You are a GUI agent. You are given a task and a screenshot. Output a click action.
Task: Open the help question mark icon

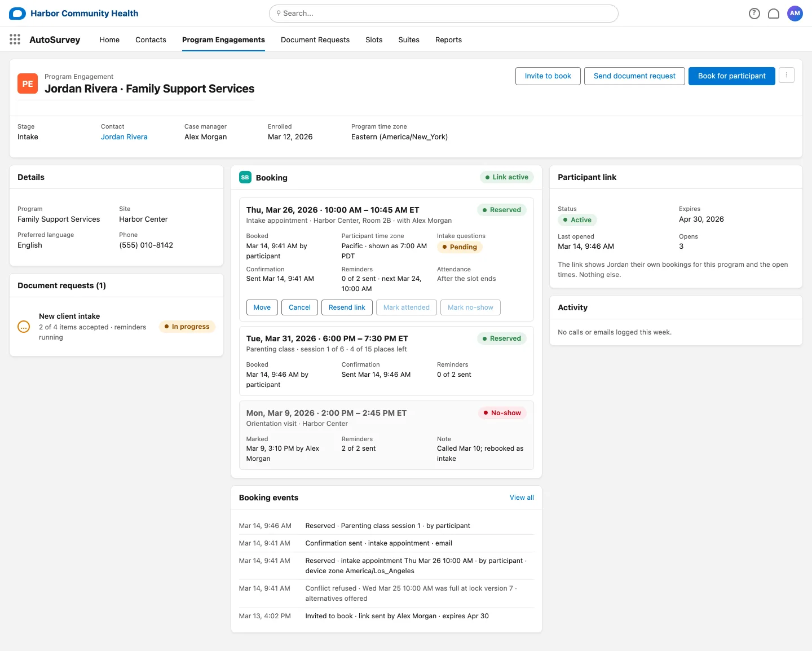point(754,14)
